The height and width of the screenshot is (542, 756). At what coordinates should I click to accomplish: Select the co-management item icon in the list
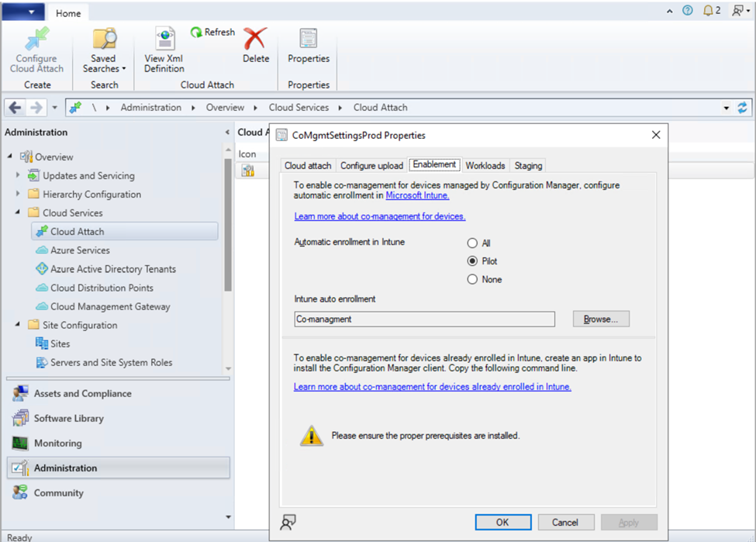pyautogui.click(x=248, y=171)
